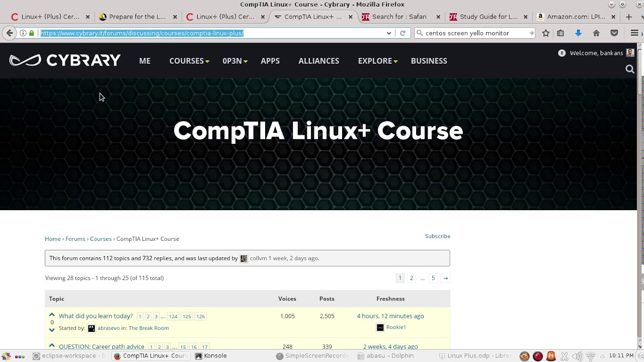This screenshot has height=362, width=644.
Task: Click the notifications count badge
Action: 561,53
